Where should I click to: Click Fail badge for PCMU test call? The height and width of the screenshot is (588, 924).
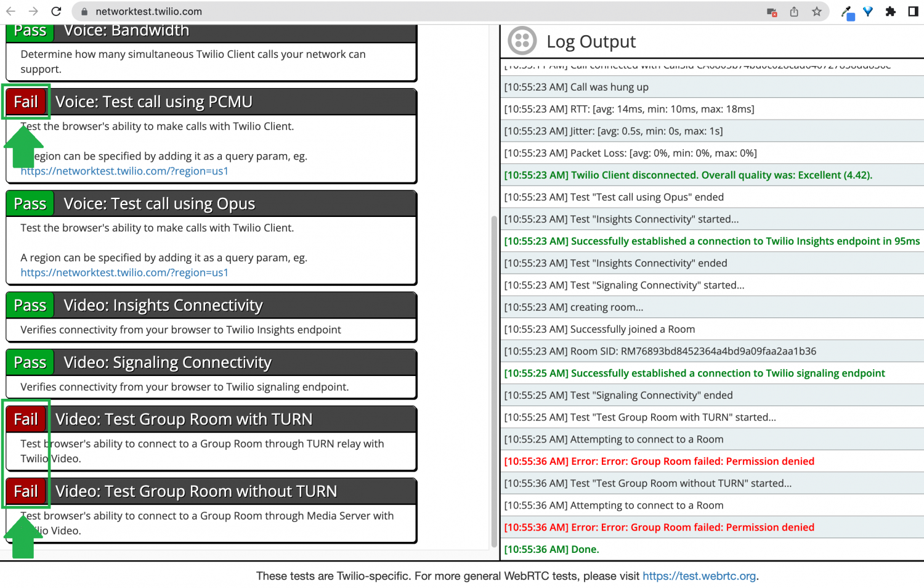coord(26,102)
